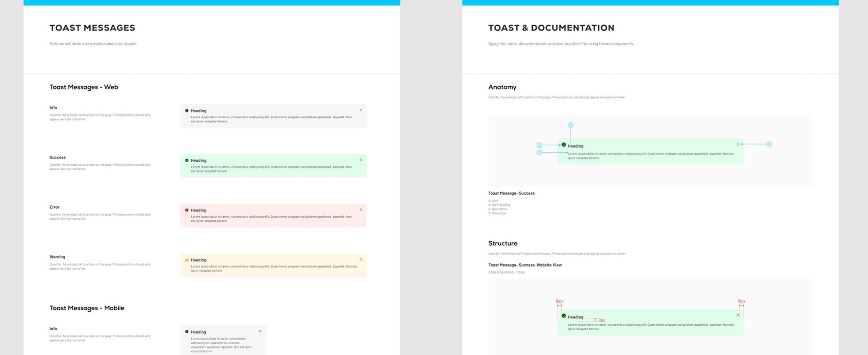Screen dimensions: 868x355
Task: Click 'Heading' text in the mobile Info toast
Action: point(199,332)
